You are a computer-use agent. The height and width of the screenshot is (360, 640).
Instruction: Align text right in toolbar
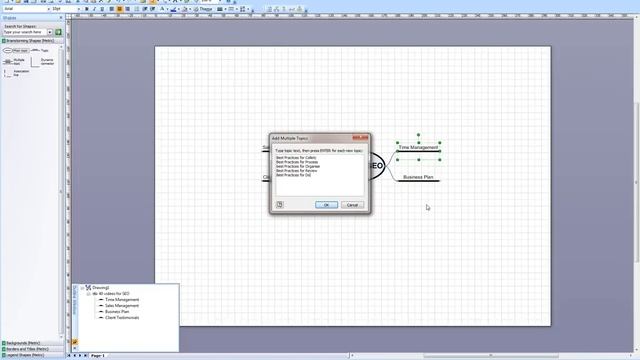point(127,9)
